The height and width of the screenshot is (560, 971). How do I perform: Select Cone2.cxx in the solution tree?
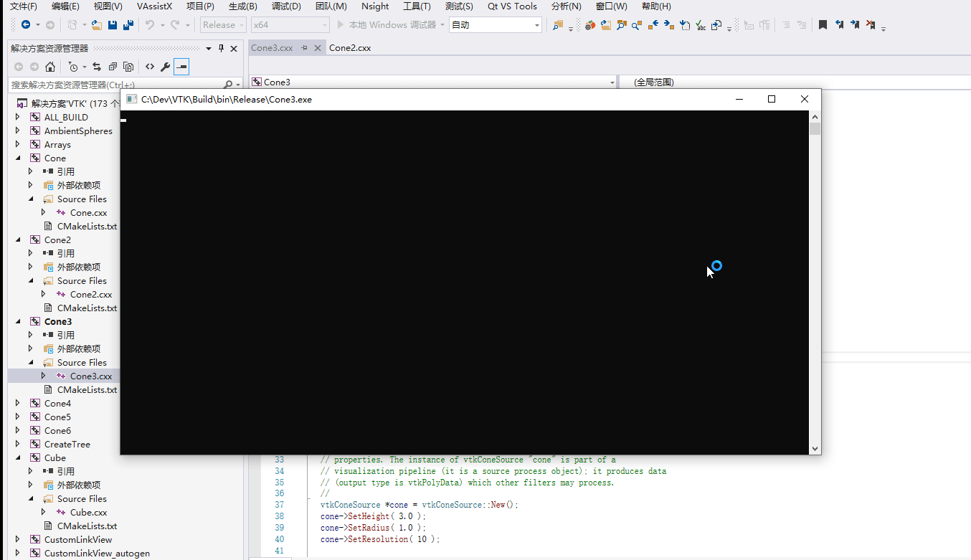91,294
